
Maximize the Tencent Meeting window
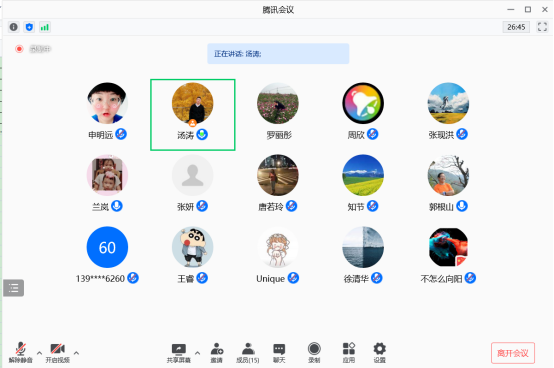[528, 10]
